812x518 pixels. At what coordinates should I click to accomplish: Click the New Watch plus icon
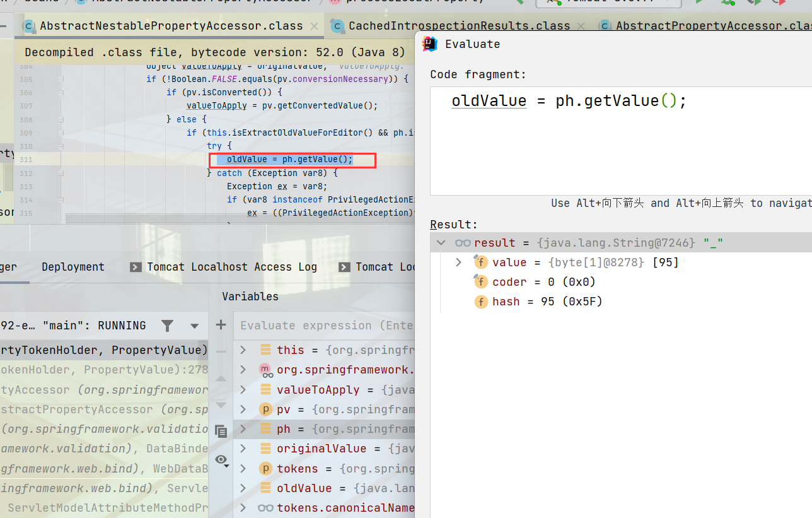pos(221,325)
